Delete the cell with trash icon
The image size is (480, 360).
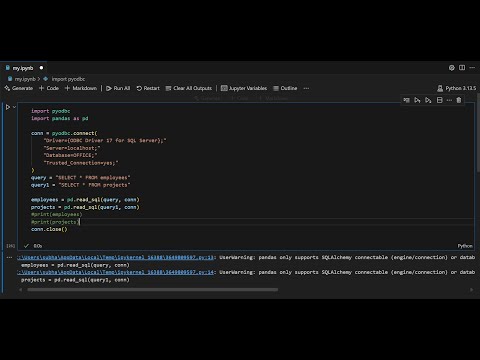click(x=459, y=100)
